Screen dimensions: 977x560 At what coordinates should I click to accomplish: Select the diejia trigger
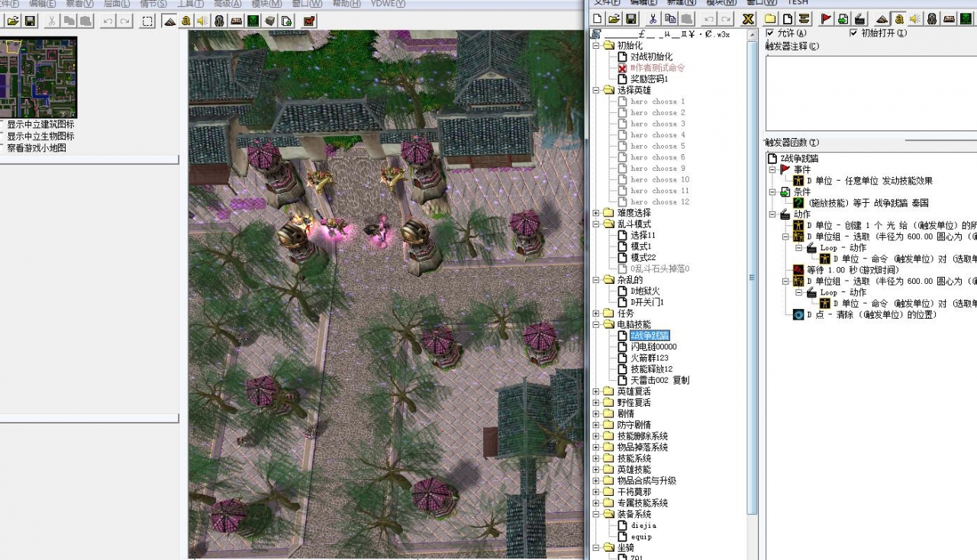pos(643,526)
